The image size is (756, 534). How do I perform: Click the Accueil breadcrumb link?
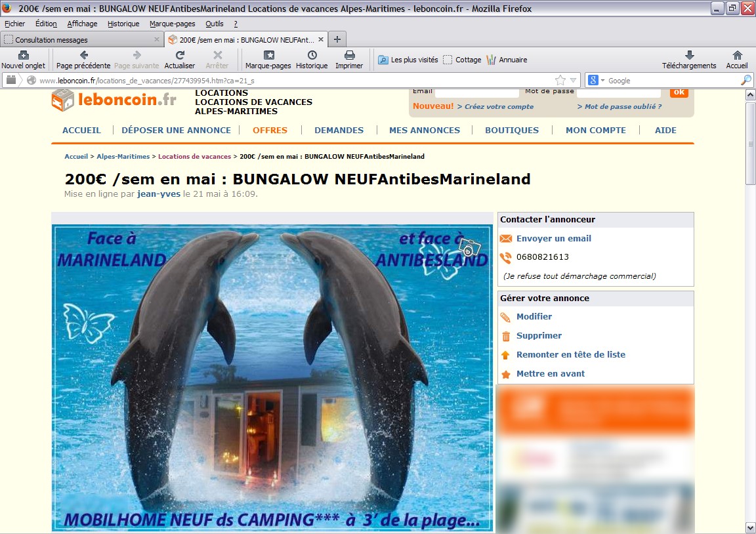76,156
